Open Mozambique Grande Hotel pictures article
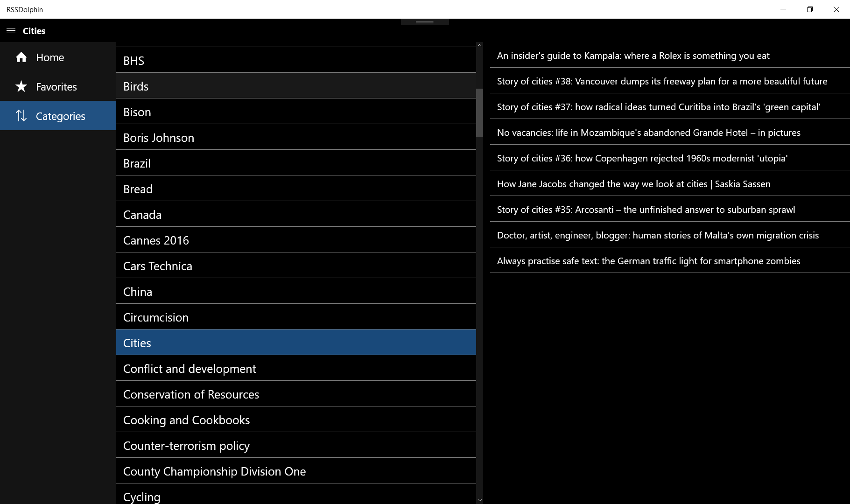The height and width of the screenshot is (504, 850). click(x=670, y=132)
